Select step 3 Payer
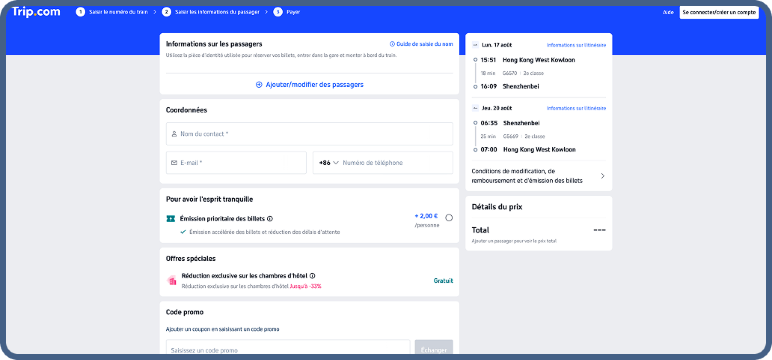The width and height of the screenshot is (772, 360). pyautogui.click(x=287, y=12)
